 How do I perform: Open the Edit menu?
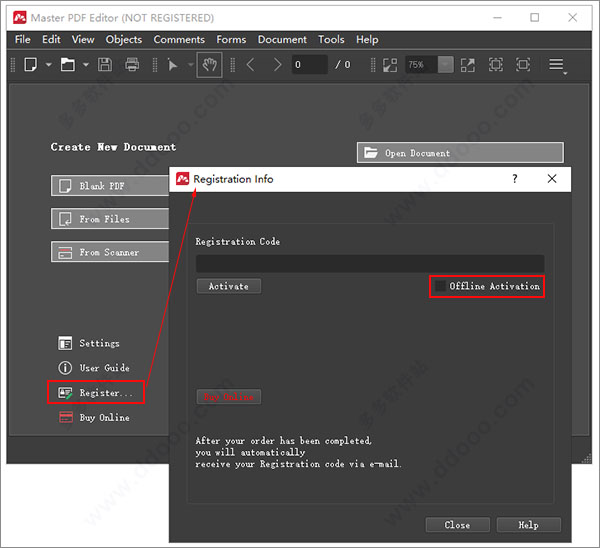pyautogui.click(x=51, y=40)
